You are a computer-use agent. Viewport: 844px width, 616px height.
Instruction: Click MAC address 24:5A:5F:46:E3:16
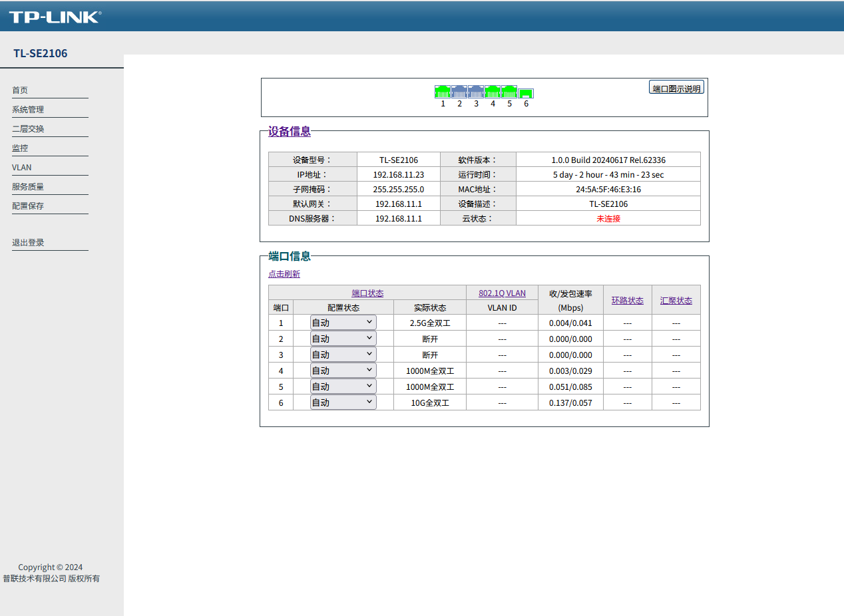[608, 189]
